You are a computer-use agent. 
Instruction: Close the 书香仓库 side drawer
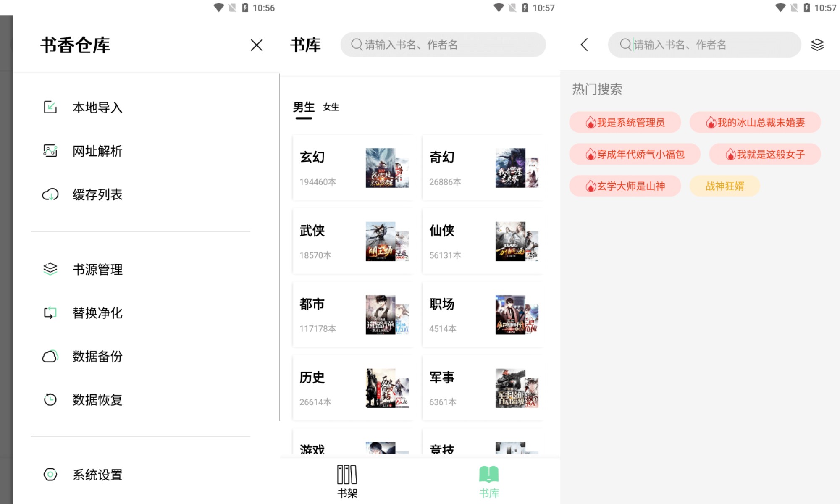256,45
